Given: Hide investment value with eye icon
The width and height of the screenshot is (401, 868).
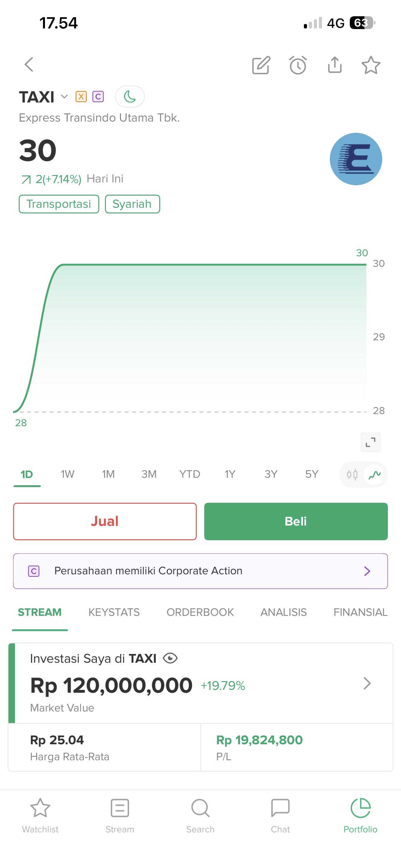Looking at the screenshot, I should coord(170,658).
